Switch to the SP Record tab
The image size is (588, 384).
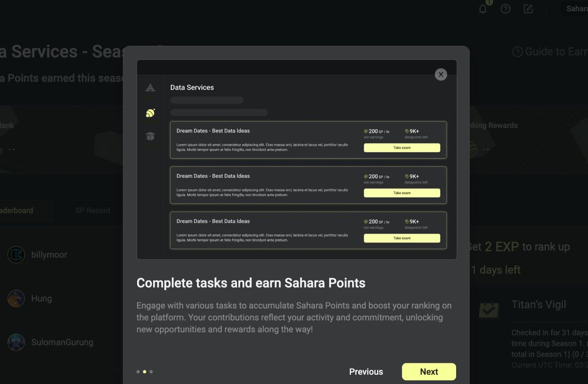click(93, 211)
